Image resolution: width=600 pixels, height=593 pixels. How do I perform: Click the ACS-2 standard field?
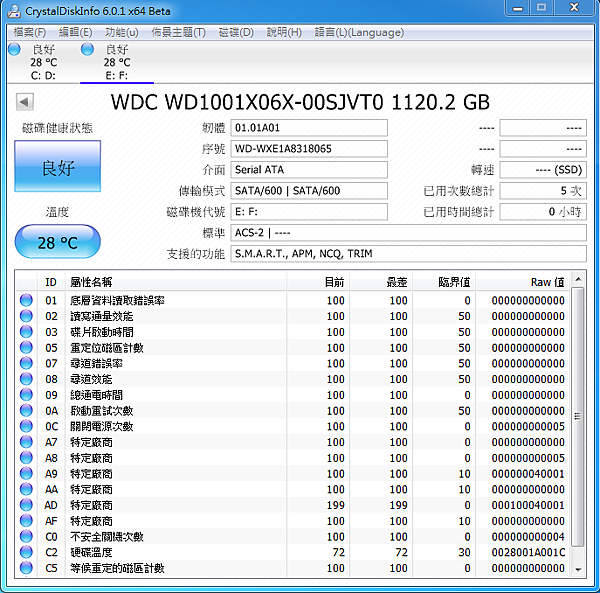[408, 233]
